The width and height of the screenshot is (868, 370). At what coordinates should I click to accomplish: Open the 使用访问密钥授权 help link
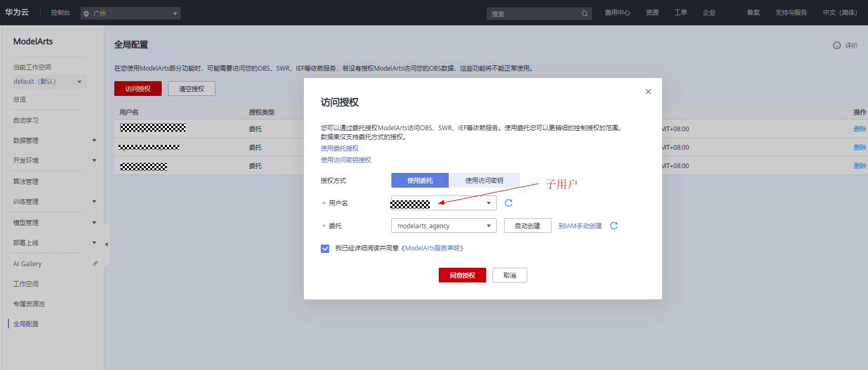346,160
